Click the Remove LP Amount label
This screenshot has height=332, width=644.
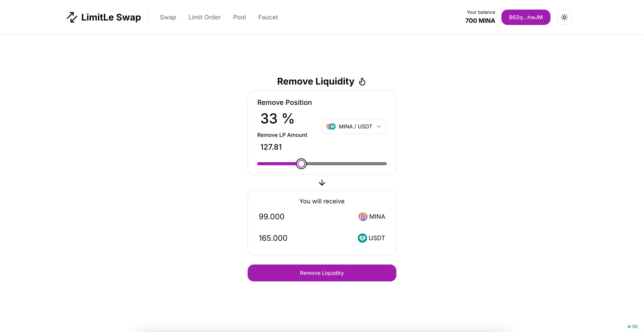click(x=282, y=135)
